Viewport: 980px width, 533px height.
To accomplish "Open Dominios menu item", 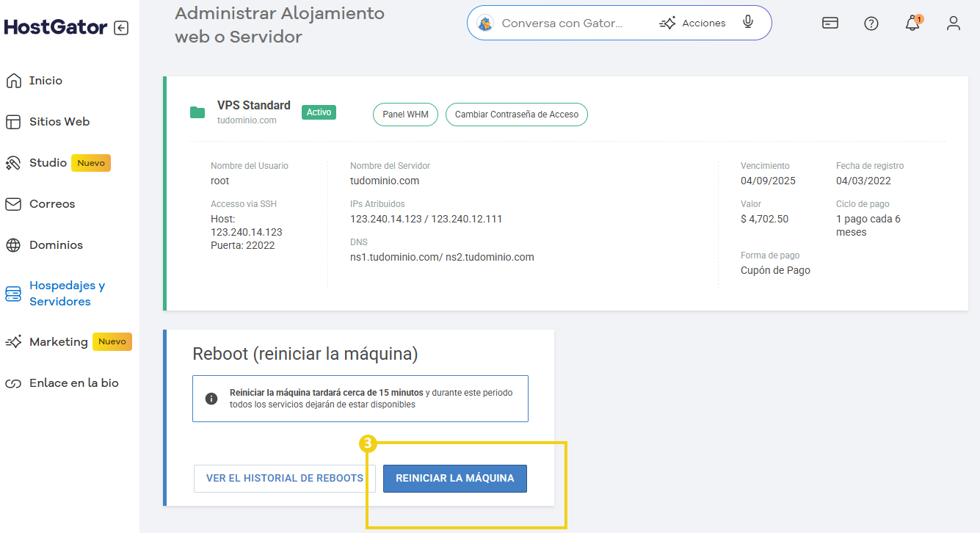I will (56, 245).
